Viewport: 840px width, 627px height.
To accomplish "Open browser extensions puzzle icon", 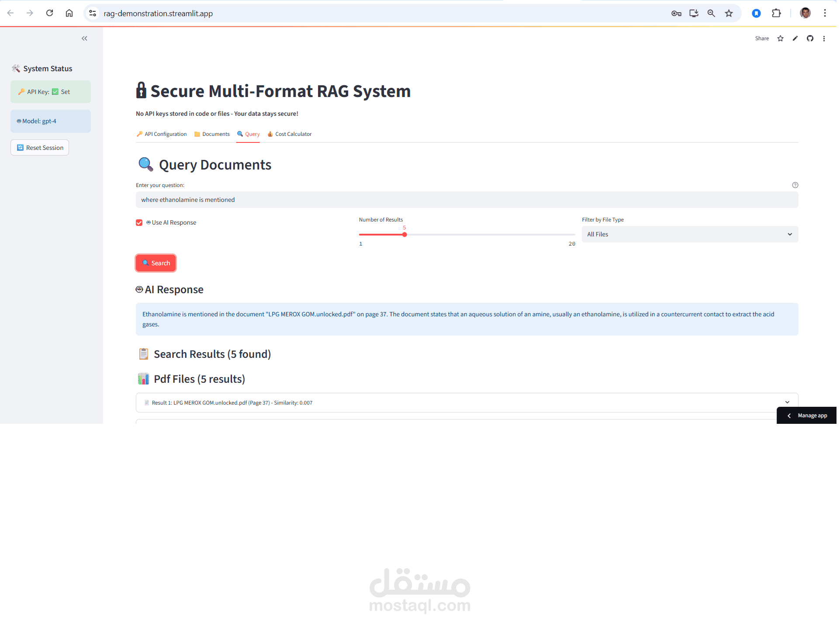I will 776,14.
